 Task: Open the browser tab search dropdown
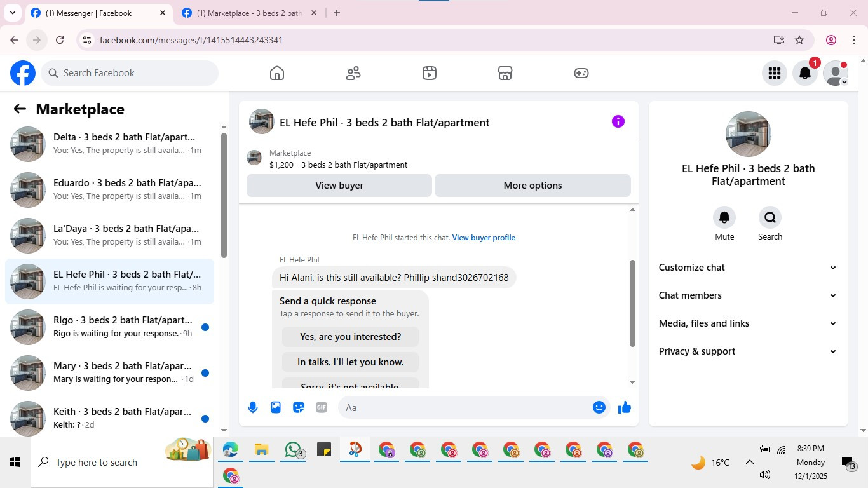[x=12, y=13]
